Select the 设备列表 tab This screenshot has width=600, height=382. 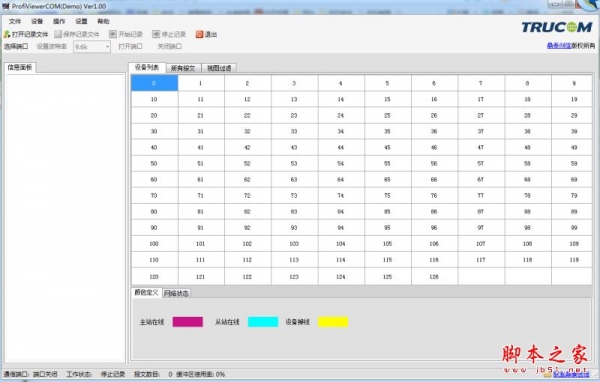click(x=147, y=67)
